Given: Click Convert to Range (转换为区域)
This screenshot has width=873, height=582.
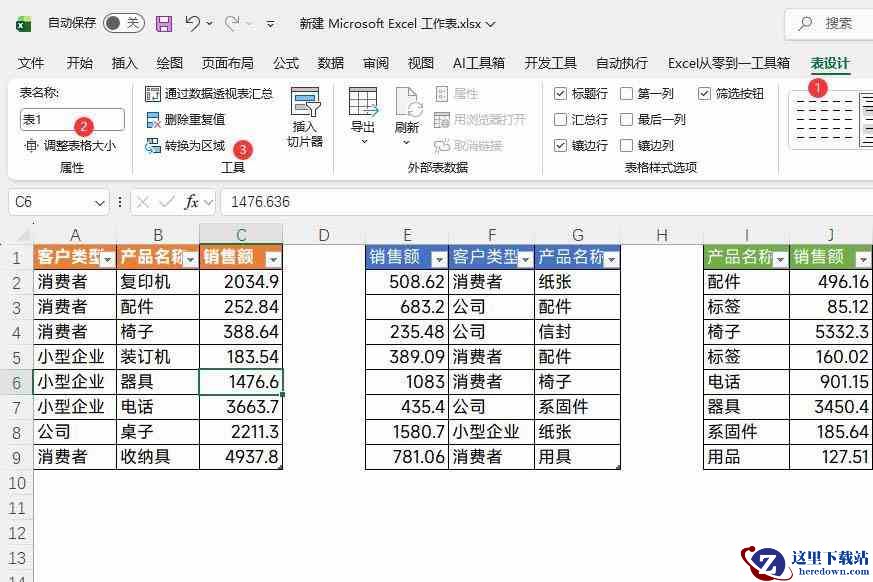Looking at the screenshot, I should tap(194, 146).
